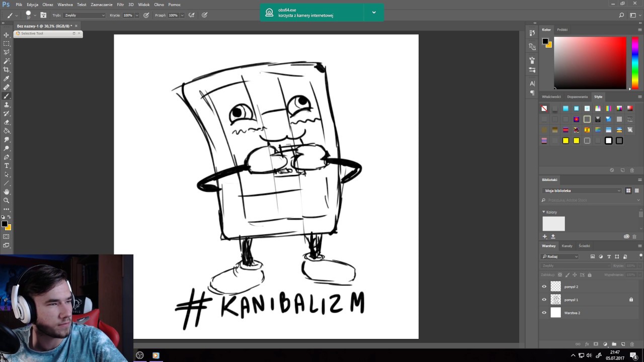Open the Edycja menu
644x362 pixels.
click(33, 5)
